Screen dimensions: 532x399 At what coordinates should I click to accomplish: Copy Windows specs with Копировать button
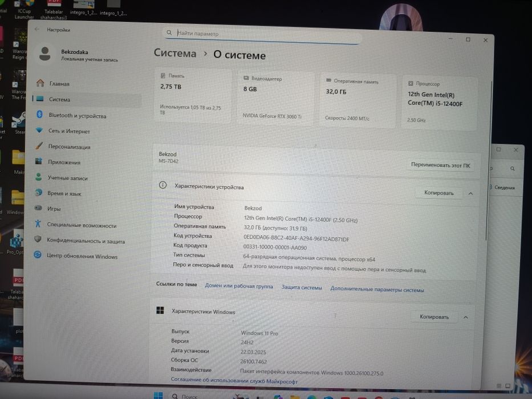434,316
